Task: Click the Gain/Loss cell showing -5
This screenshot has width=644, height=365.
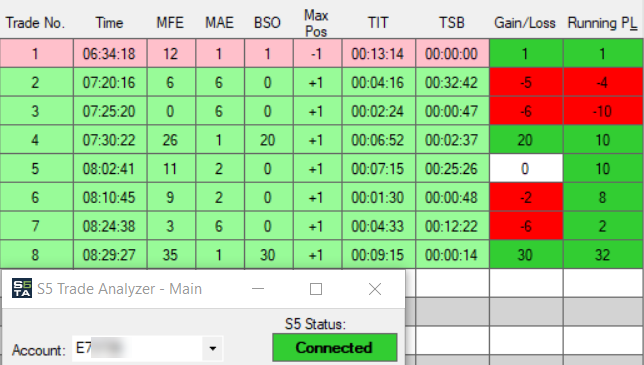Action: click(x=526, y=83)
